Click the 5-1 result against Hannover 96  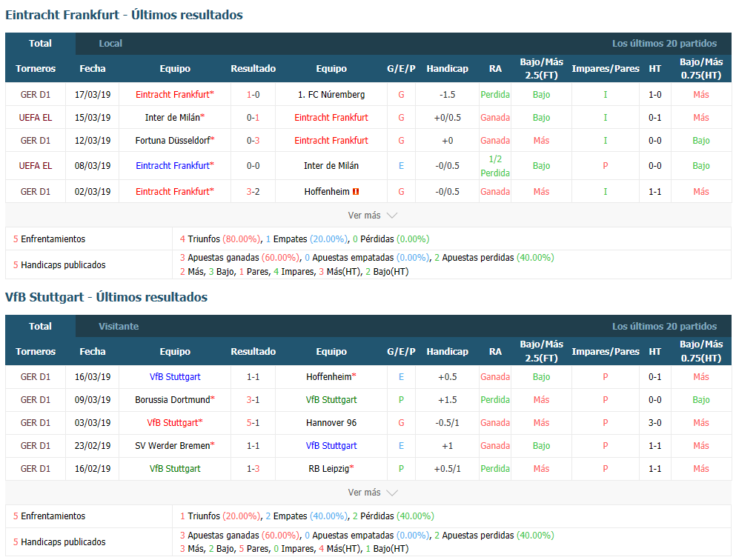point(253,423)
